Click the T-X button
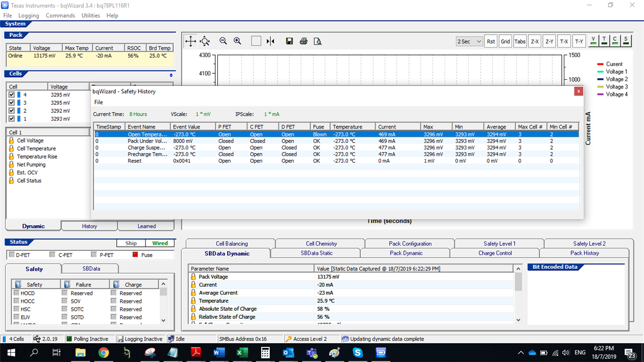 (564, 41)
